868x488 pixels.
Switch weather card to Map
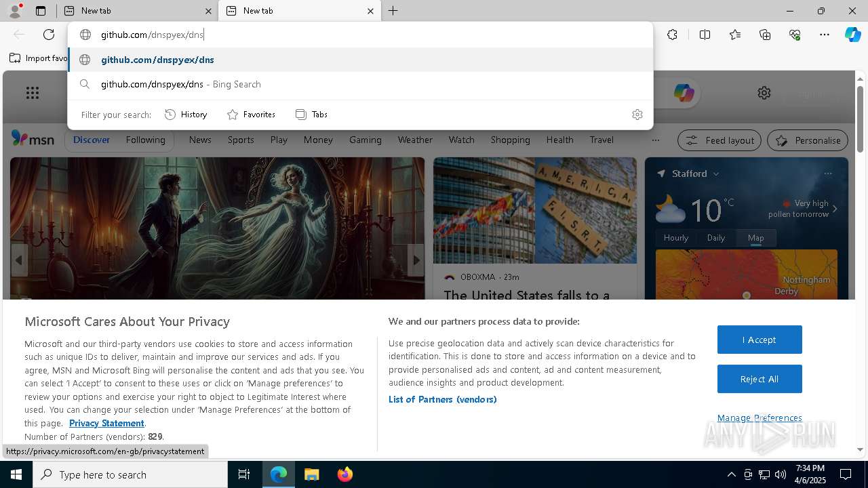click(x=755, y=238)
